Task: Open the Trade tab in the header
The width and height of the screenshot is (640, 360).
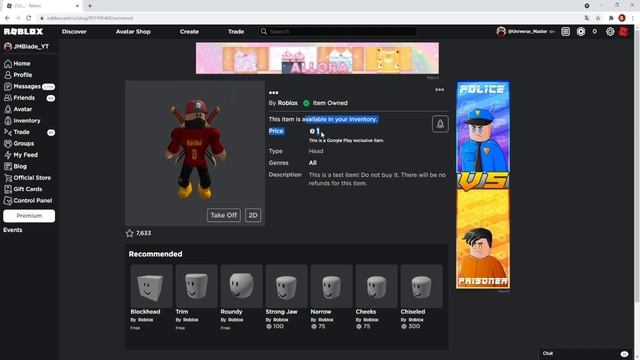Action: [x=236, y=31]
